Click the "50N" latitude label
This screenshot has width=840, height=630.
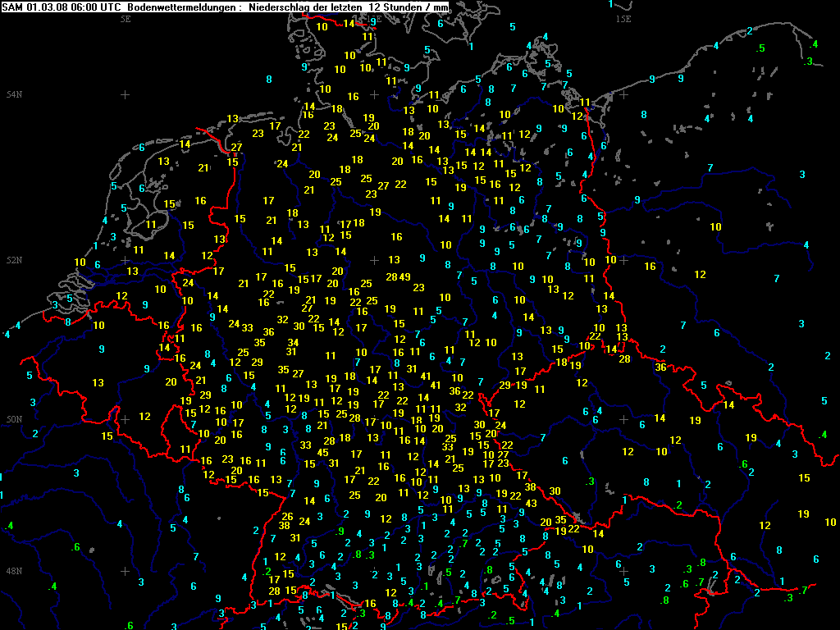point(14,419)
